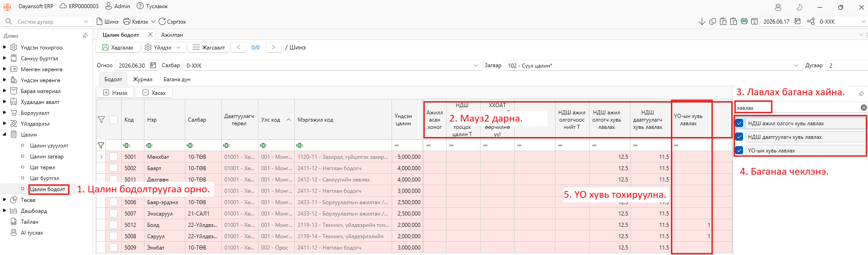Viewport: 868px width, 255px height.
Task: Click the Dayansoft ERP globe logo
Action: [x=7, y=7]
